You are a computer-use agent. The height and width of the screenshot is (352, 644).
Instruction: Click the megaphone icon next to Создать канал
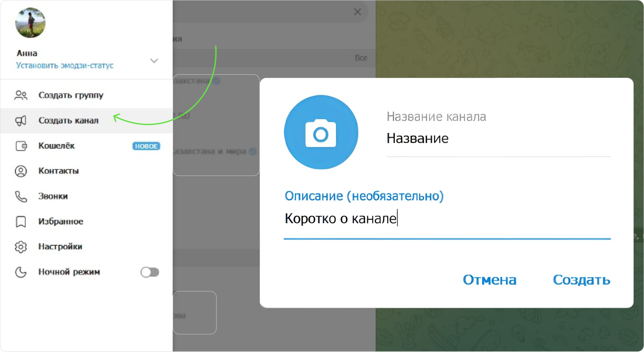click(21, 120)
